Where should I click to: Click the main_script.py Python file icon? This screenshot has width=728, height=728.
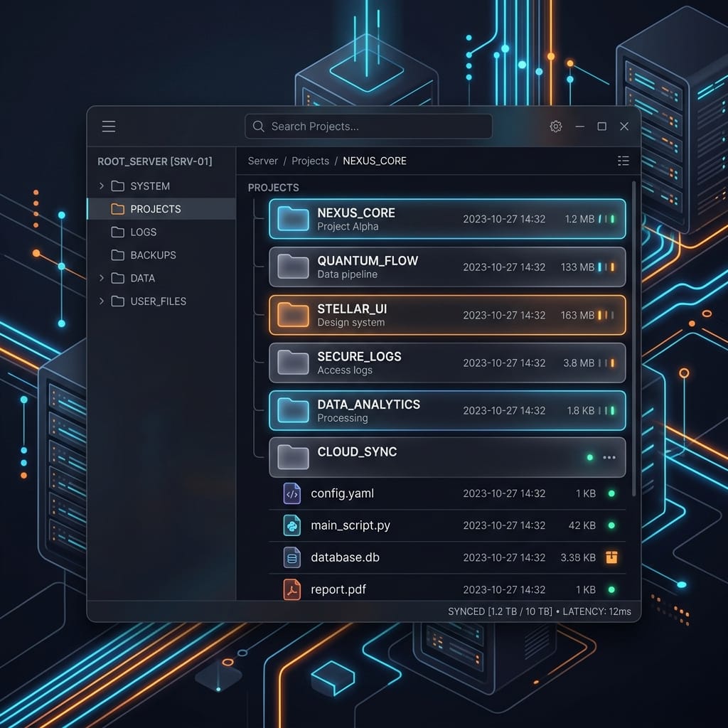tap(292, 525)
